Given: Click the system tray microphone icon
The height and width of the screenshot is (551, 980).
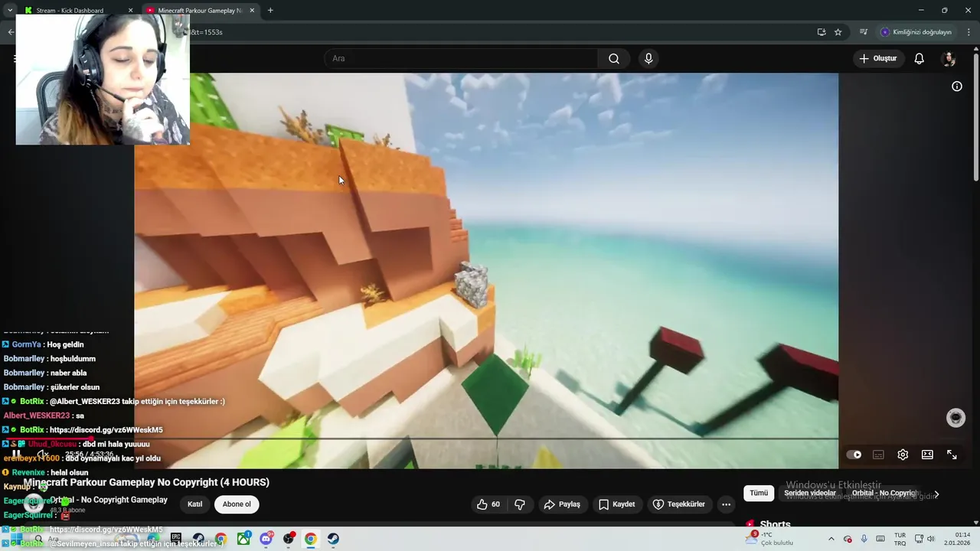Looking at the screenshot, I should [x=864, y=539].
